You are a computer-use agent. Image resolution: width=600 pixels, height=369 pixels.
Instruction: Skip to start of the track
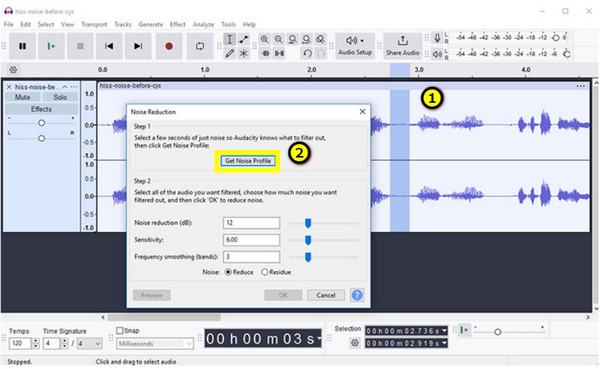[109, 46]
